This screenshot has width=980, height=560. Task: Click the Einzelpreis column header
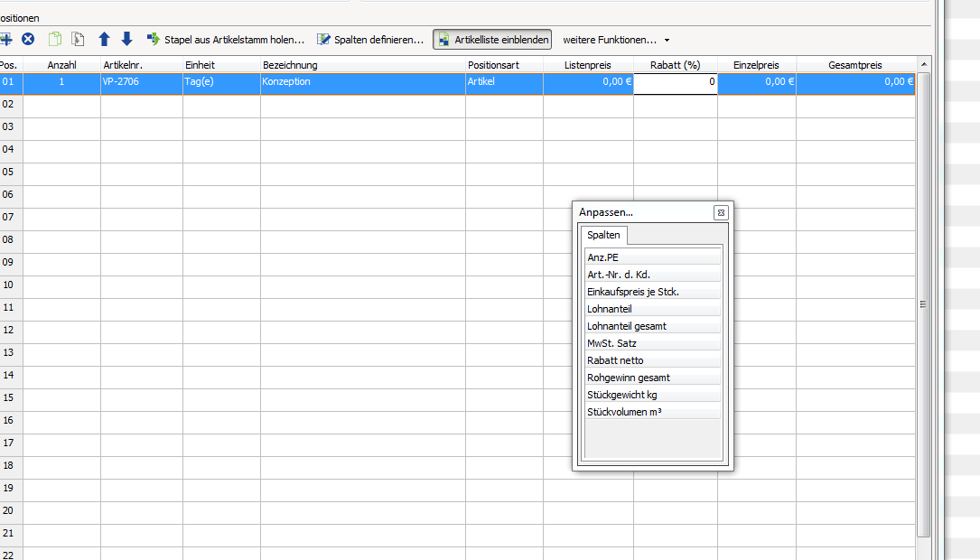coord(757,65)
